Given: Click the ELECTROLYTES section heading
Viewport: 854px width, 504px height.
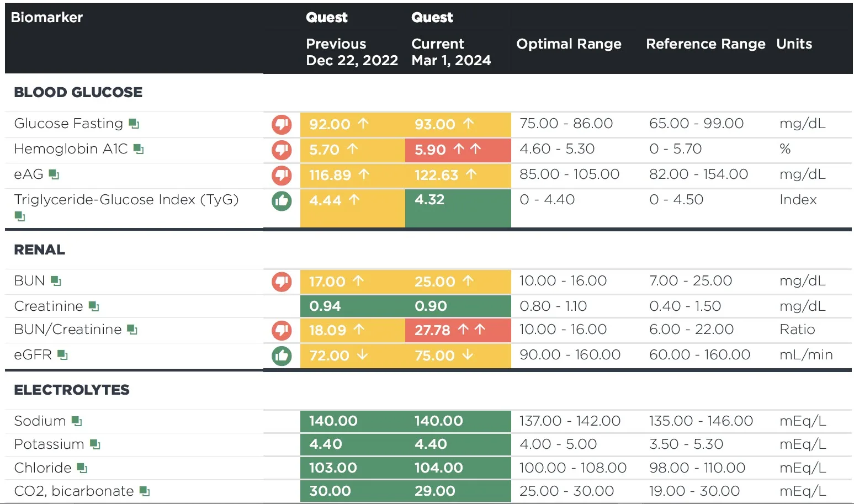Looking at the screenshot, I should (x=72, y=390).
